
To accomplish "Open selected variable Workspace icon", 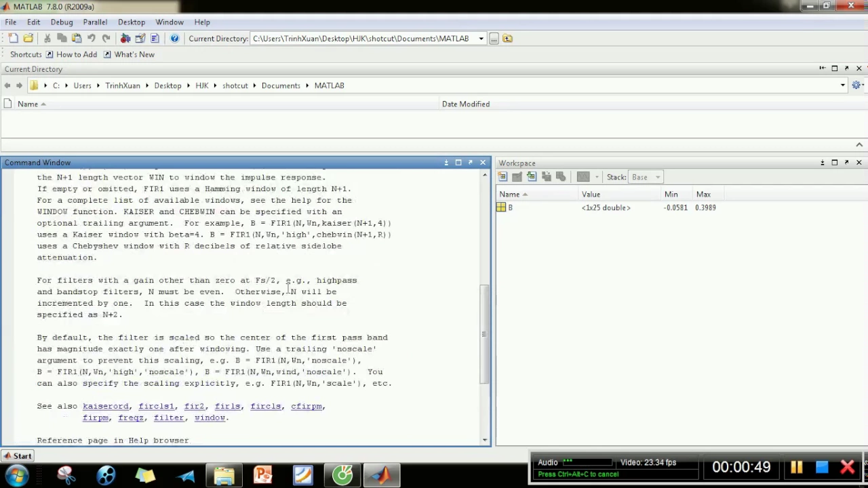I will (517, 177).
